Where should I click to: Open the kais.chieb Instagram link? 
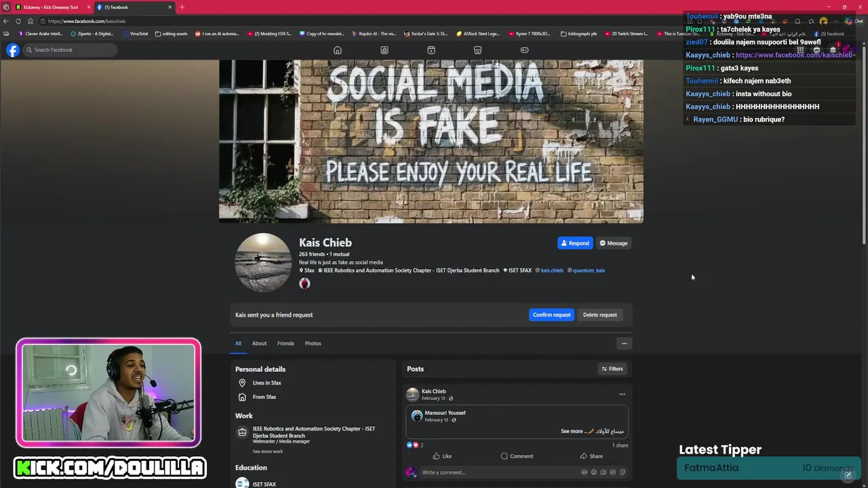coord(552,270)
